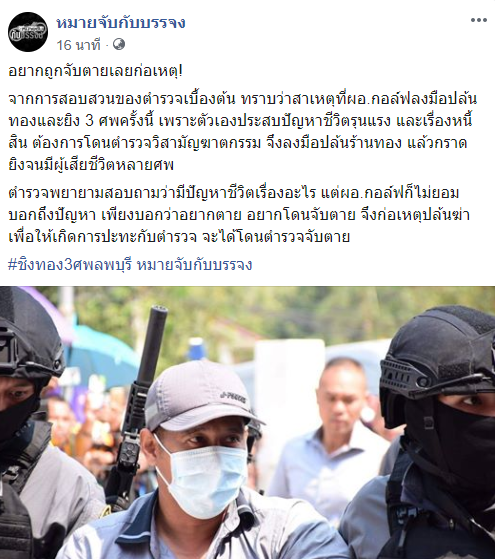This screenshot has width=495, height=559.
Task: Click the globe public privacy icon
Action: click(x=119, y=45)
